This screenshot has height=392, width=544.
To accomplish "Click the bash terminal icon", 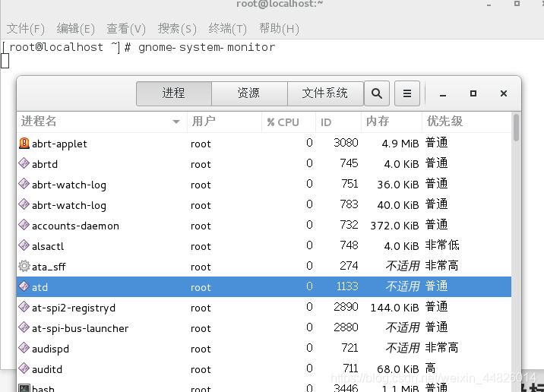I will tap(24, 388).
